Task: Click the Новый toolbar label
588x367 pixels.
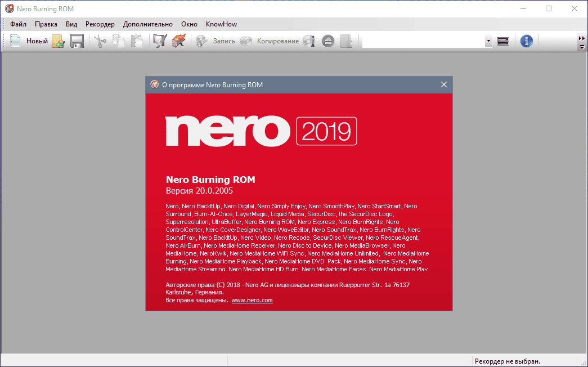Action: tap(37, 41)
